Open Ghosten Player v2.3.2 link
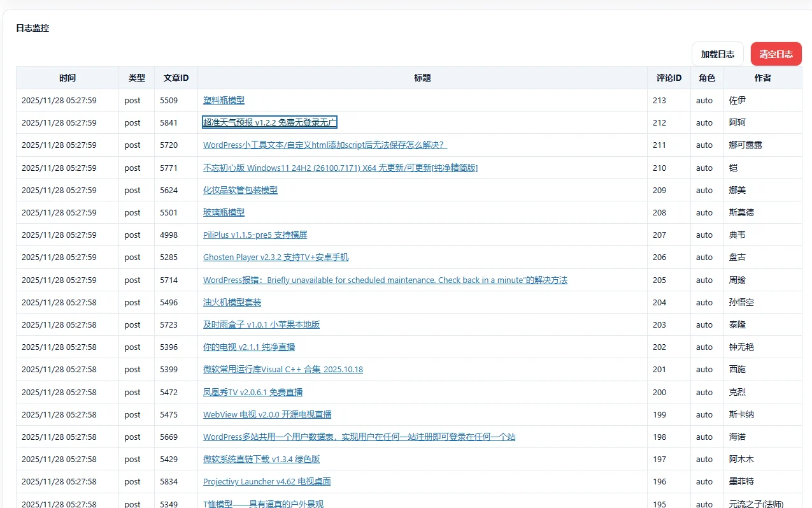Image resolution: width=812 pixels, height=508 pixels. click(276, 257)
